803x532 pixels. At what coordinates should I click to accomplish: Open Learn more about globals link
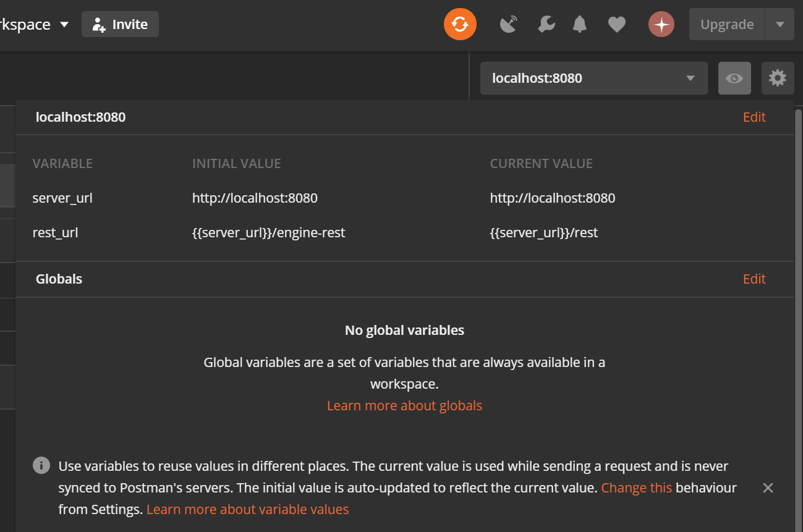coord(404,405)
